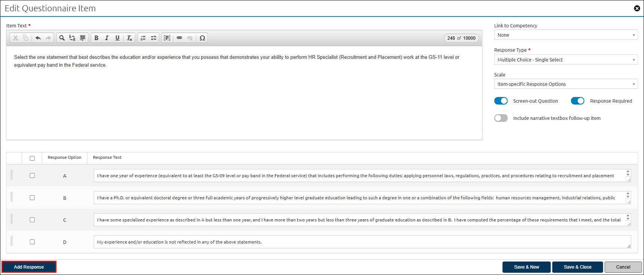
Task: Click the 'Screen-out Question' label
Action: tap(535, 101)
